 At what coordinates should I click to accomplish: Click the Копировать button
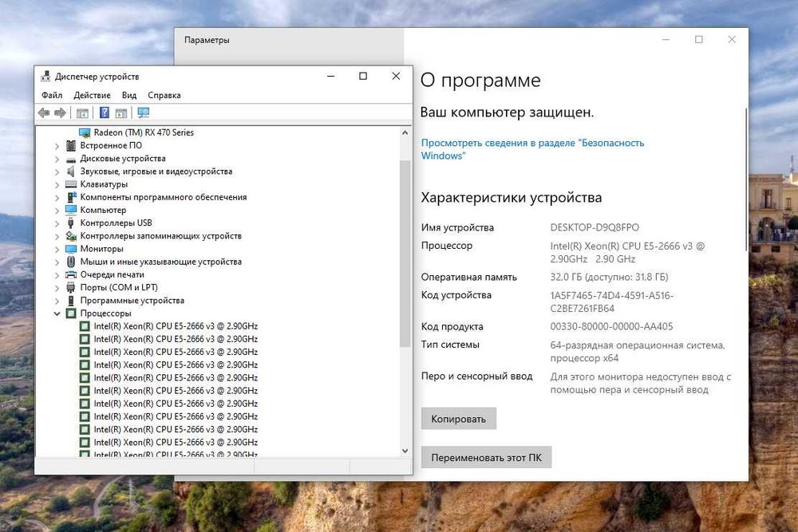(459, 419)
